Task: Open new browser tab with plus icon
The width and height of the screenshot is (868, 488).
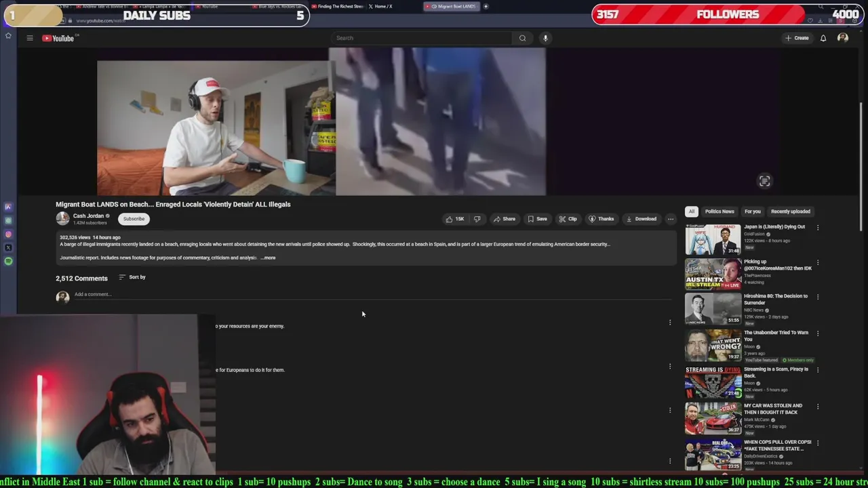Action: click(486, 6)
